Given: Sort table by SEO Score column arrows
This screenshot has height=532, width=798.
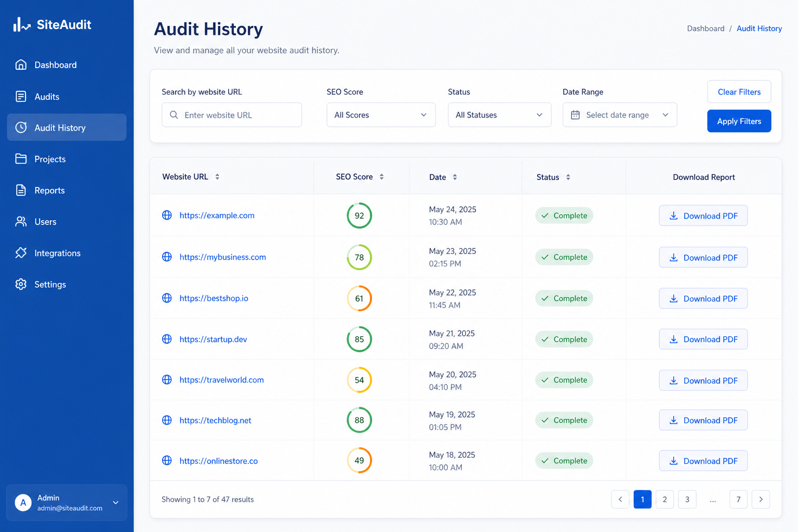Looking at the screenshot, I should click(x=382, y=177).
